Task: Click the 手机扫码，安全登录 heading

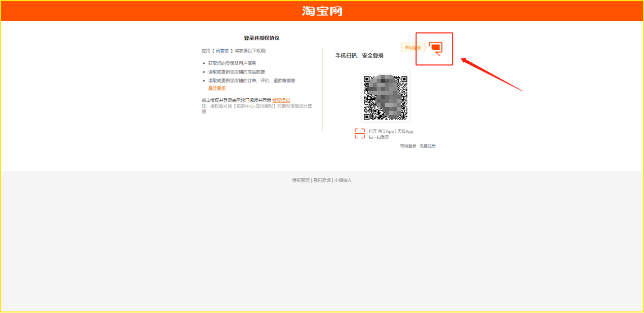Action: coord(359,56)
